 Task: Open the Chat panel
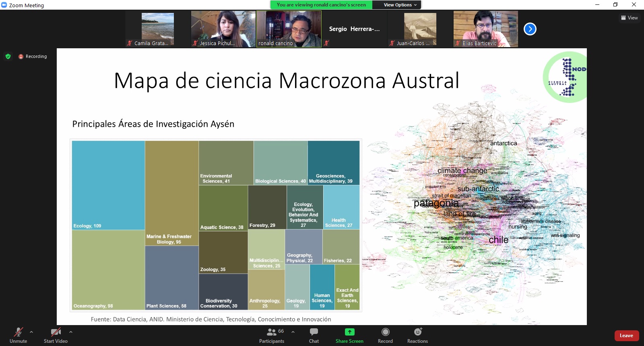pyautogui.click(x=314, y=332)
